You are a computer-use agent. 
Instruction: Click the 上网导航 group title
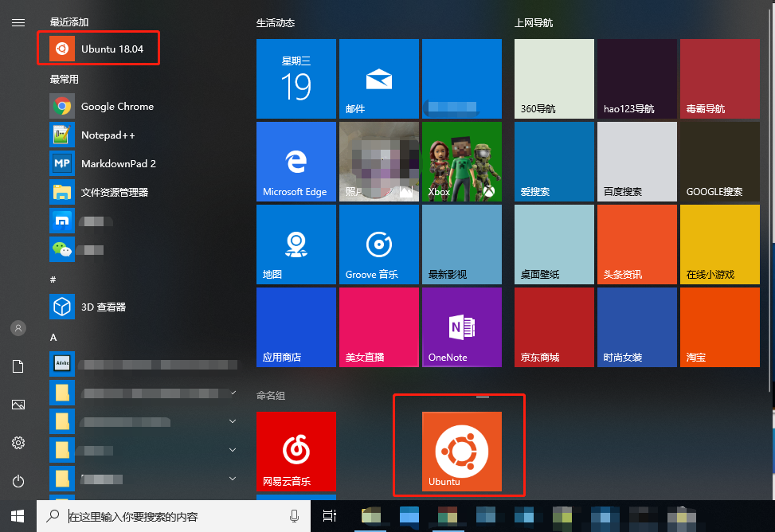tap(534, 23)
